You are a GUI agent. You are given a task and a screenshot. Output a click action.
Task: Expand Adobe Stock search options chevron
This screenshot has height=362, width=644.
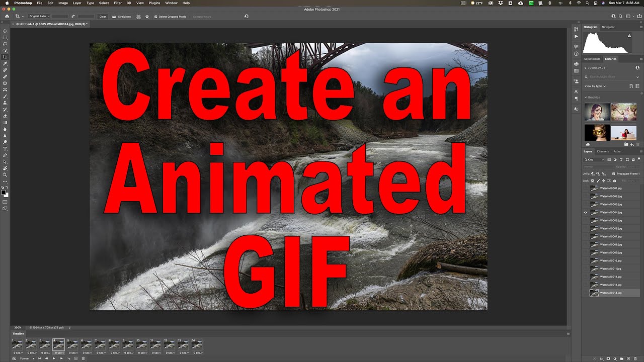(637, 77)
